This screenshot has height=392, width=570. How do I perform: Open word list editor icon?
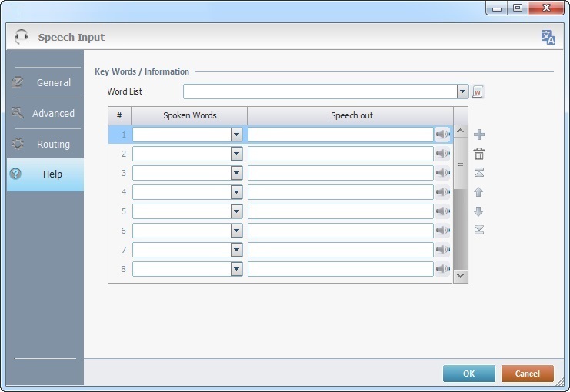478,92
